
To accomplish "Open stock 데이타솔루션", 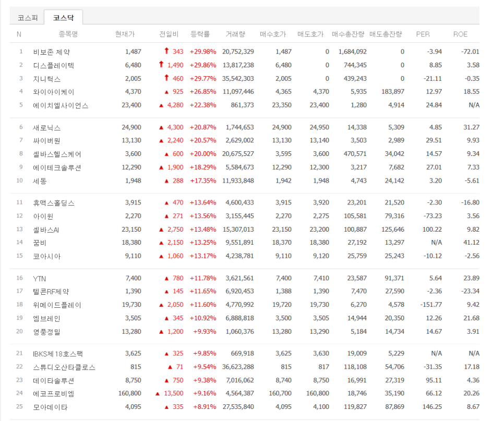I will 53,381.
